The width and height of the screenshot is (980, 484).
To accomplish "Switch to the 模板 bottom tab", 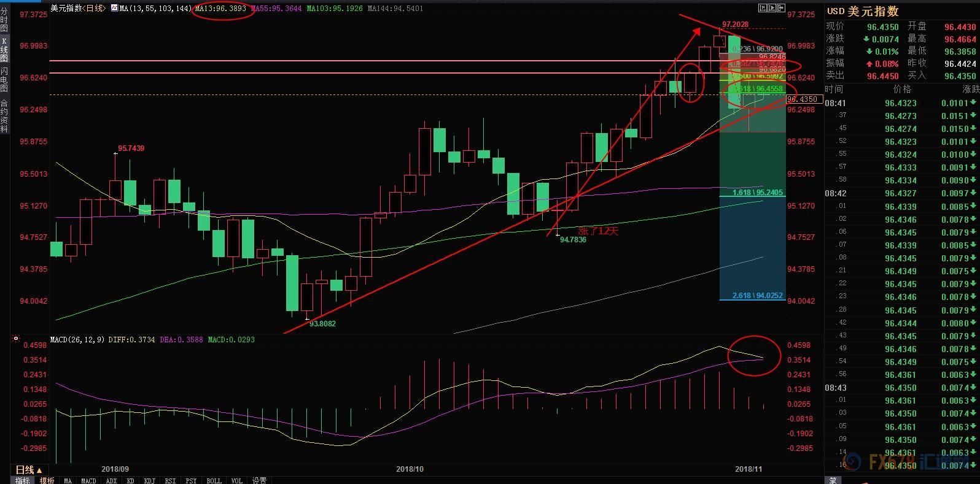I will [47, 480].
